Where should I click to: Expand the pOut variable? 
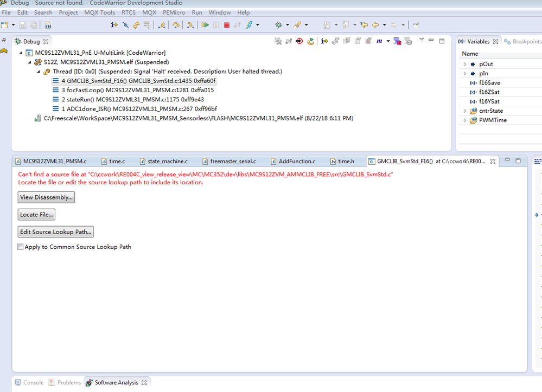click(464, 64)
